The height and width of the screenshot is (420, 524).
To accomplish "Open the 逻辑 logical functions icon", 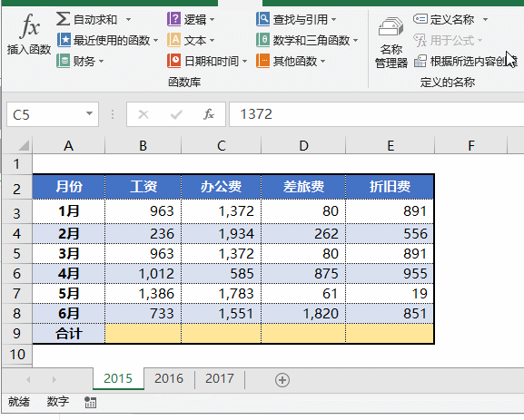I will pyautogui.click(x=173, y=19).
